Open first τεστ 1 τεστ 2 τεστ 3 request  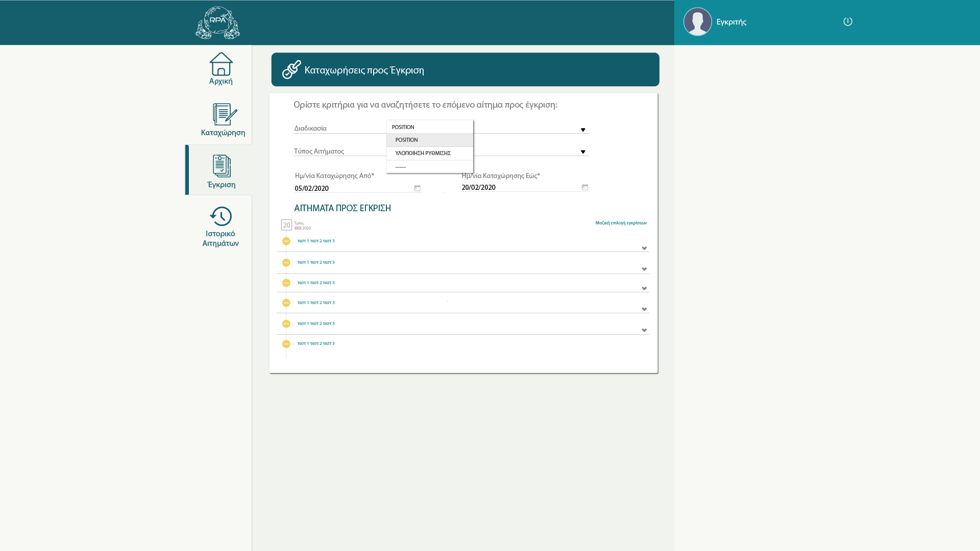coord(316,241)
